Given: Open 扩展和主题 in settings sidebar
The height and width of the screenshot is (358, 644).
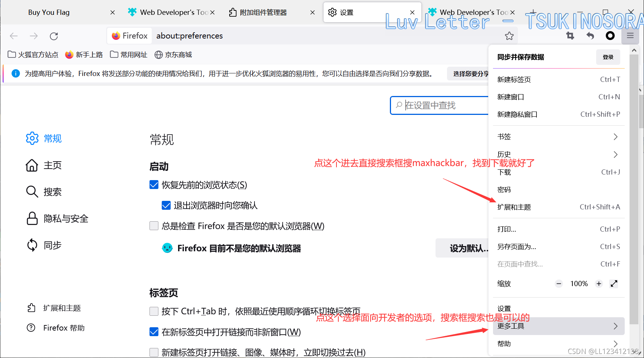Looking at the screenshot, I should [54, 308].
